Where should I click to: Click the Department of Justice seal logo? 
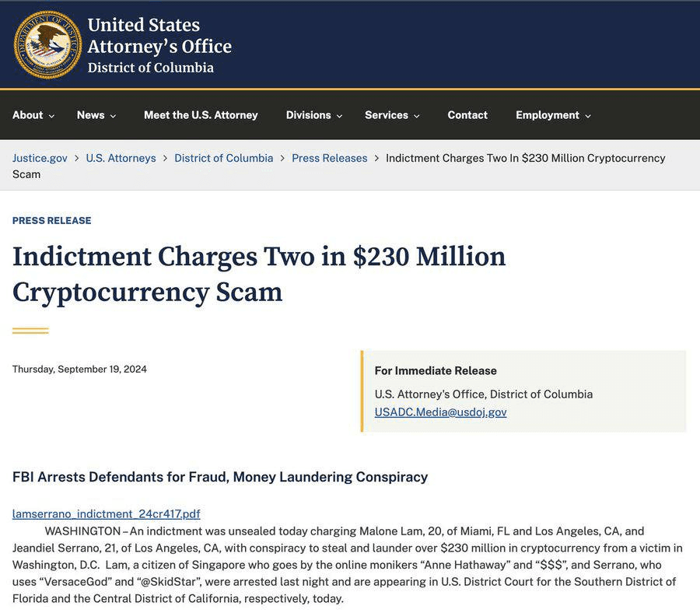(x=47, y=45)
